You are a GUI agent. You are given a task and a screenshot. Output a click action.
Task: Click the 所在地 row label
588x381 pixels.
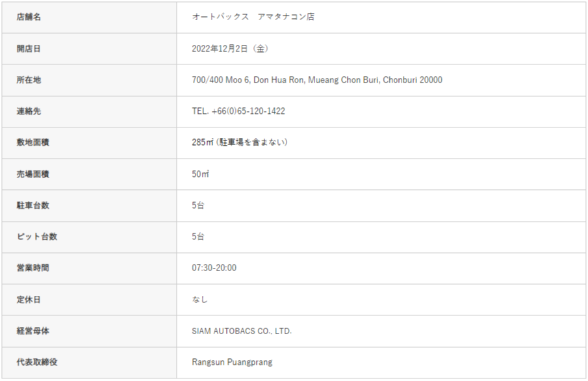click(29, 80)
